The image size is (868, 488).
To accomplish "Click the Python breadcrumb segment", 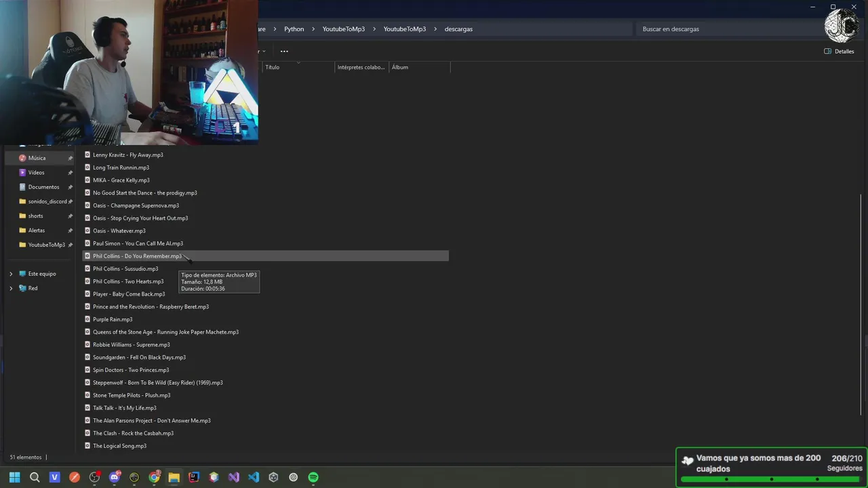I will coord(294,29).
